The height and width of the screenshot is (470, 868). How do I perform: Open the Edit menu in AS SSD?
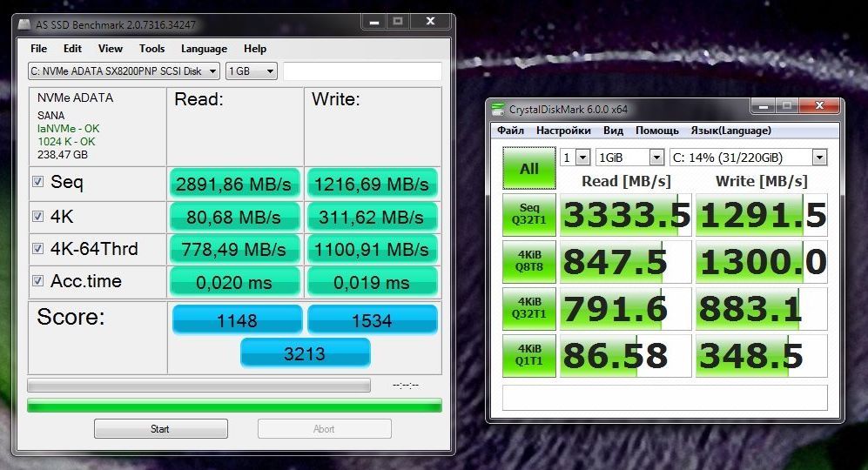72,49
